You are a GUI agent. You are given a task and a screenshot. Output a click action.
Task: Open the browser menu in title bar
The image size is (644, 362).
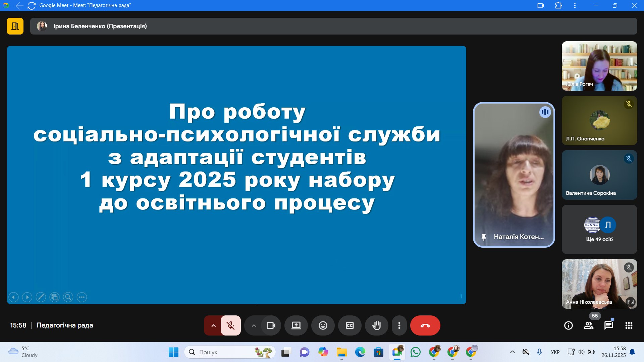pos(575,5)
